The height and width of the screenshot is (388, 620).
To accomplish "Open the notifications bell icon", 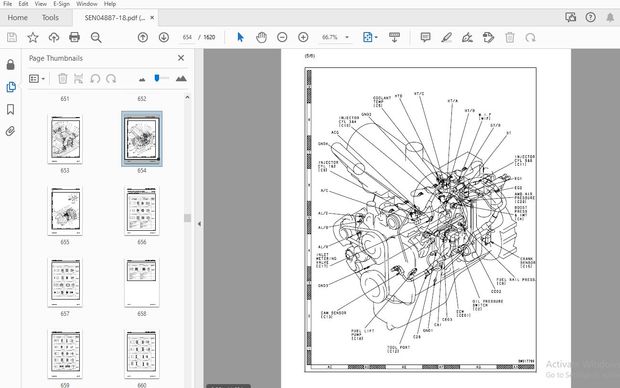I will point(610,17).
